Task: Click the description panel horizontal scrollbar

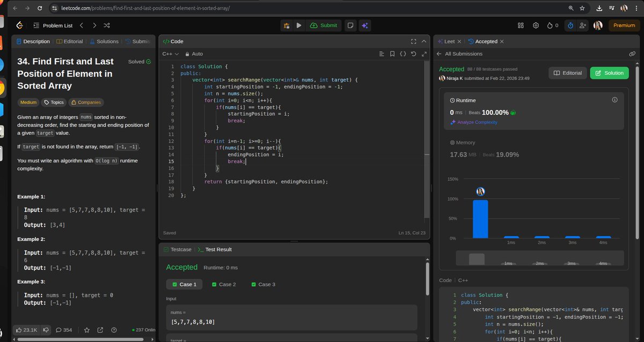Action: 80,339
